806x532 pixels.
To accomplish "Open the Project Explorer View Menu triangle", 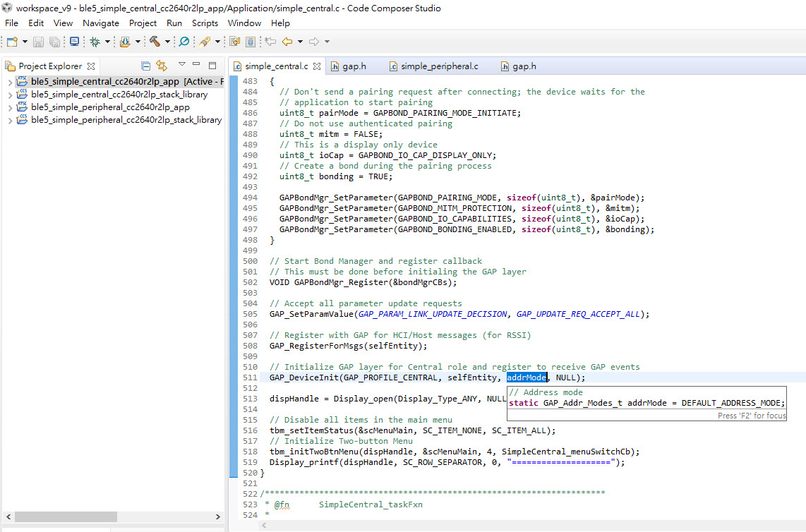I will pos(182,65).
